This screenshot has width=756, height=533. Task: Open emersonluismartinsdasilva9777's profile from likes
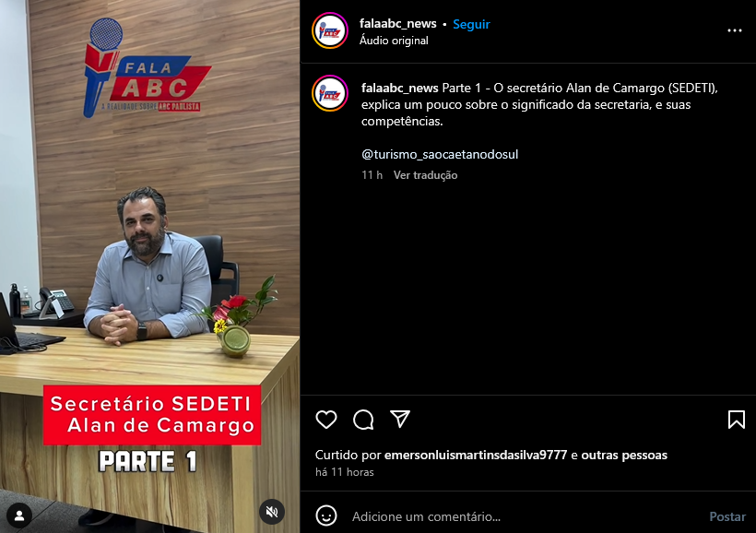(476, 455)
